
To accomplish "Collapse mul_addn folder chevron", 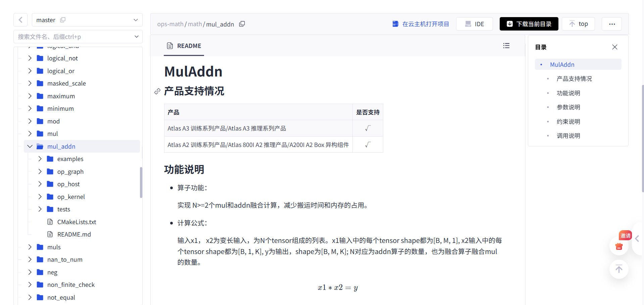I will tap(30, 146).
